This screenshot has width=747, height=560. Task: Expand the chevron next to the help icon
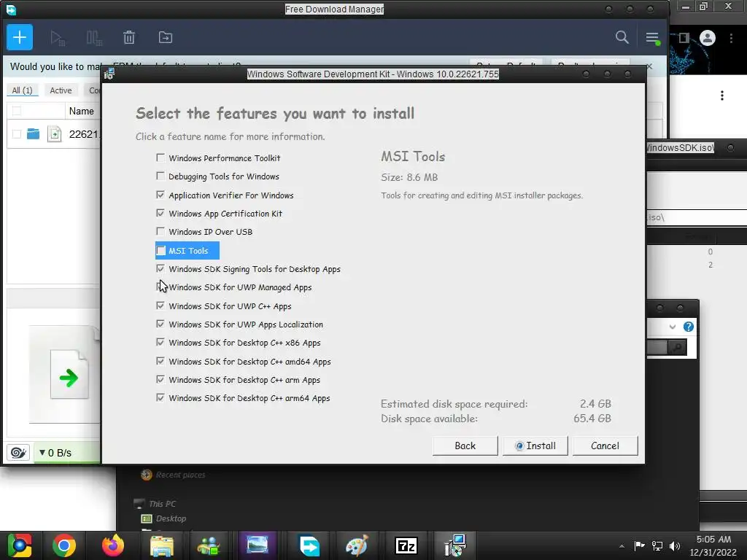tap(672, 327)
